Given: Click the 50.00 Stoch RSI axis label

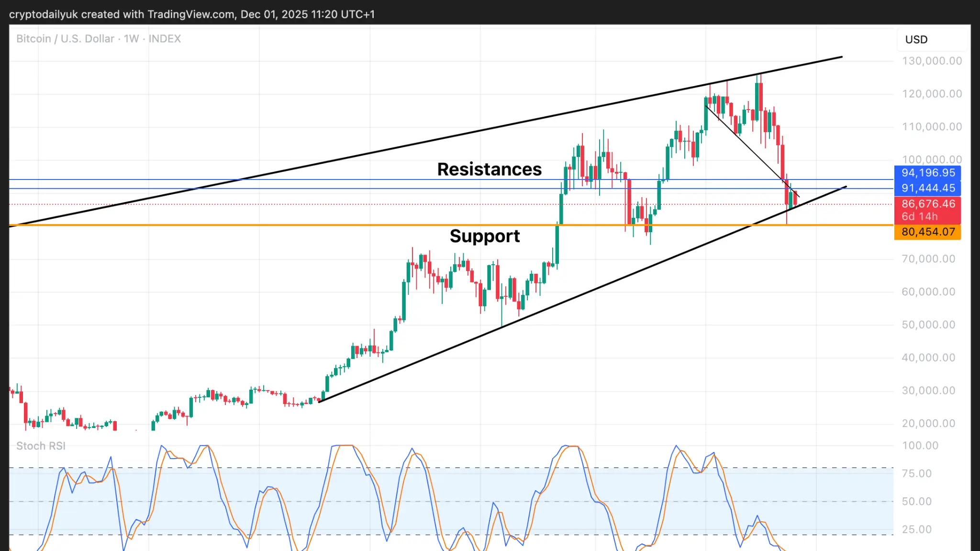Looking at the screenshot, I should click(916, 502).
